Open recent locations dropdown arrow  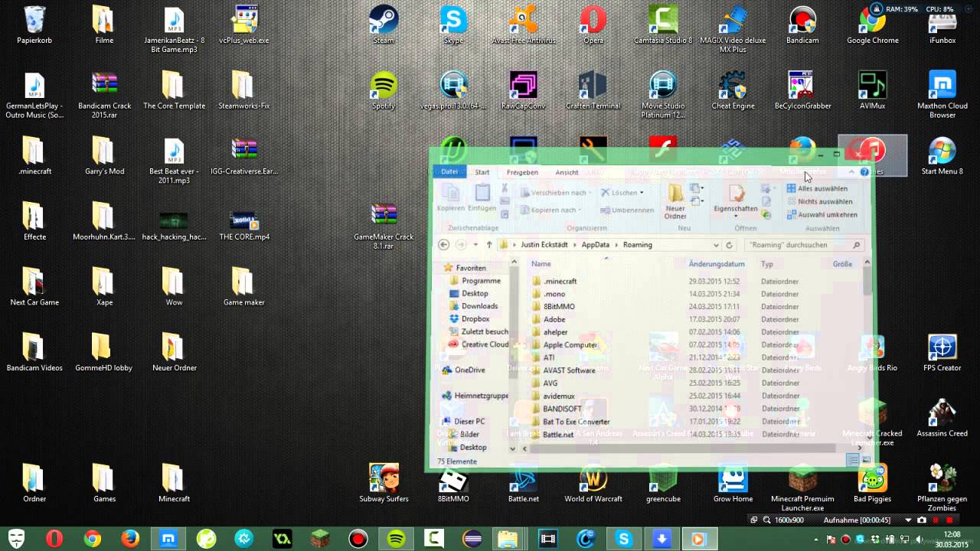[x=475, y=245]
